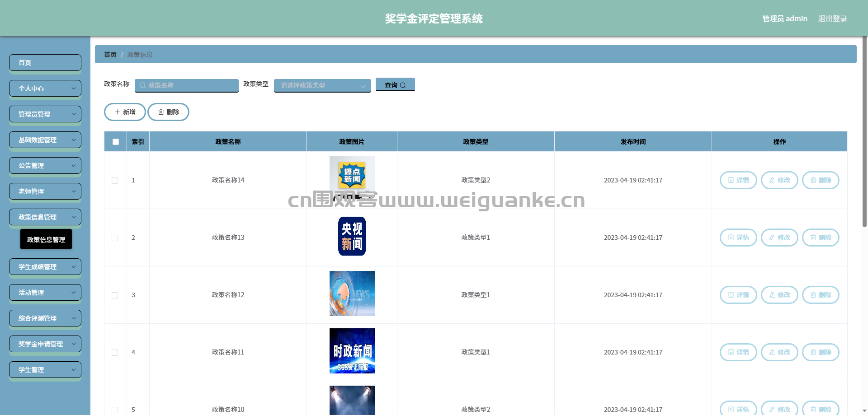Viewport: 868px width, 415px height.
Task: Open the spotlight stage thumbnail for 政策名称10
Action: [x=352, y=400]
